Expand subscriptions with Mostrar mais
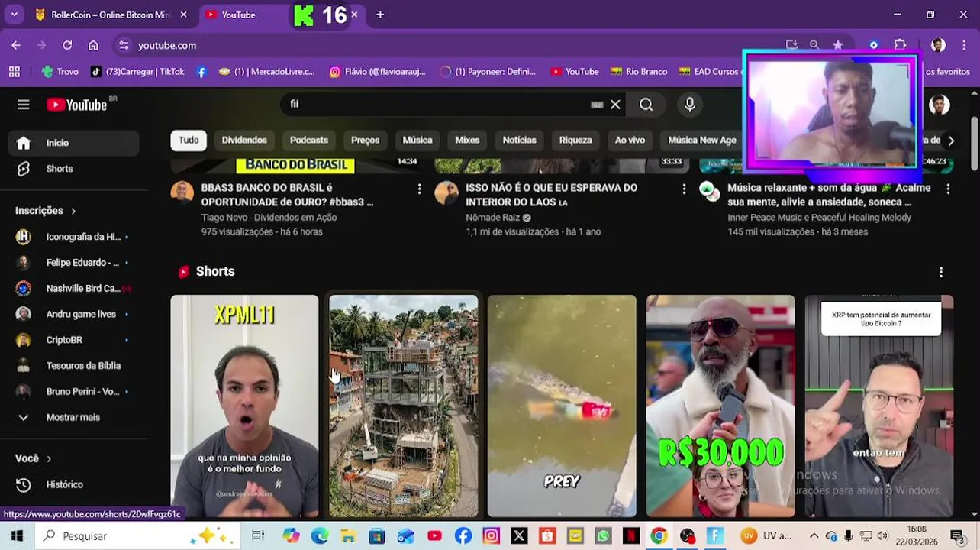The height and width of the screenshot is (550, 980). coord(73,418)
